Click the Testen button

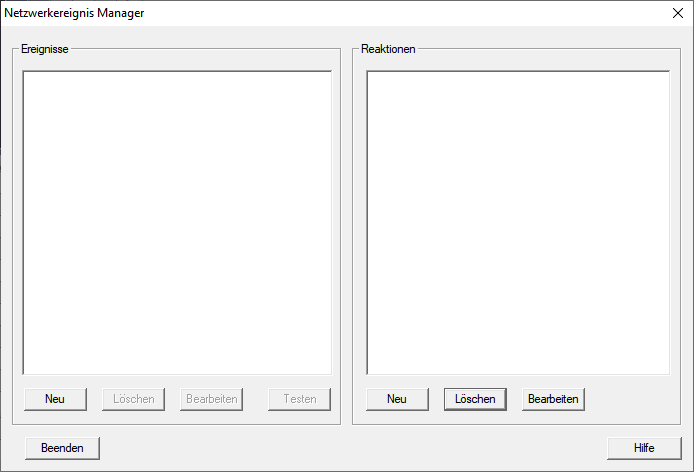[x=299, y=399]
